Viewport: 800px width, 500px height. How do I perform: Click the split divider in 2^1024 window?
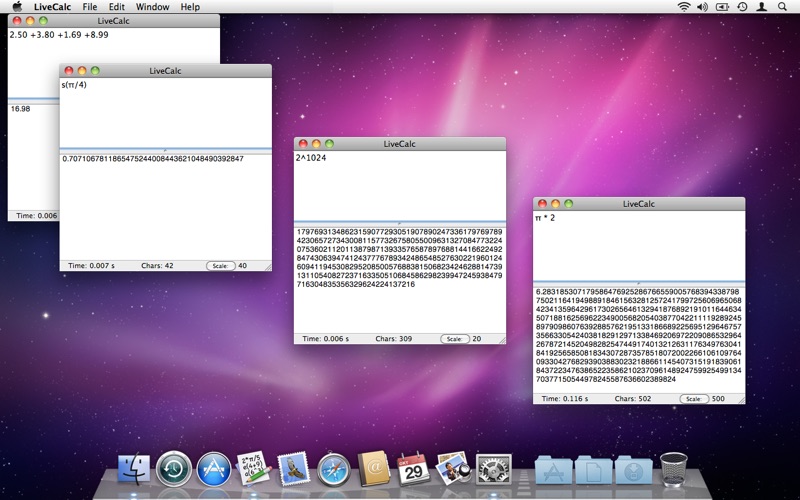click(399, 223)
